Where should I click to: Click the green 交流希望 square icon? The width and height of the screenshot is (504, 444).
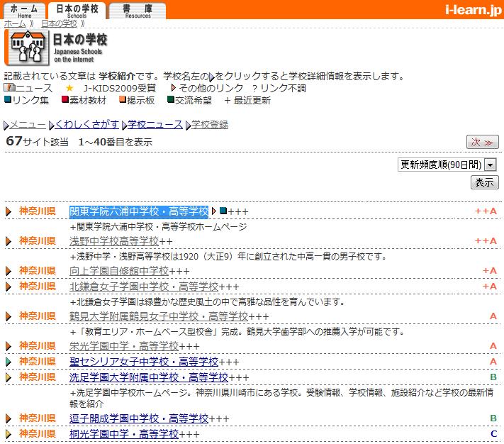tap(171, 100)
